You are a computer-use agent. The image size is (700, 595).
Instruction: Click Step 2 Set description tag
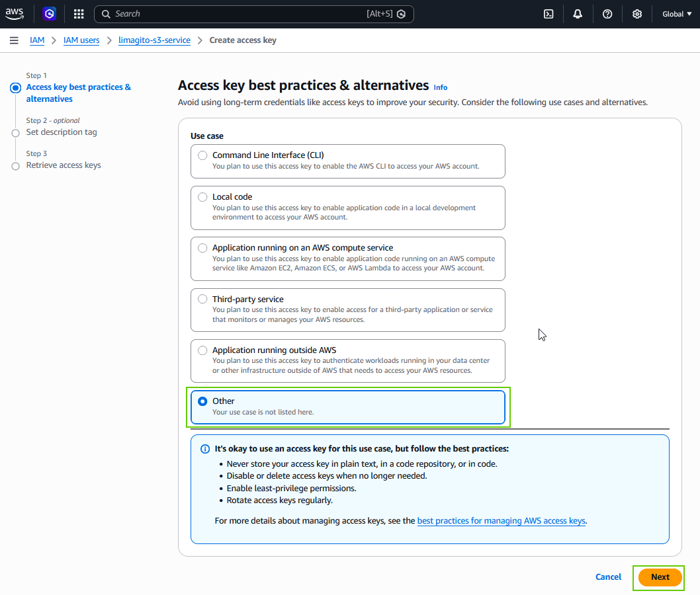[x=61, y=132]
